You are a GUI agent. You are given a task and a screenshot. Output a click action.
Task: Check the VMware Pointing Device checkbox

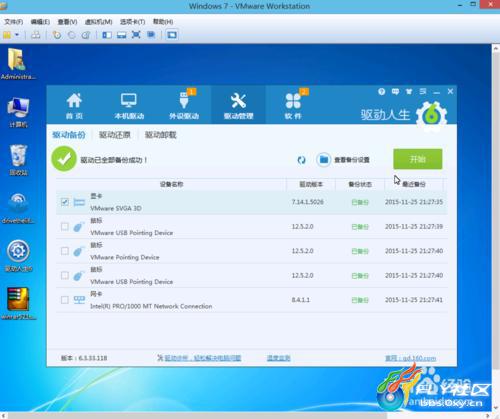click(65, 251)
